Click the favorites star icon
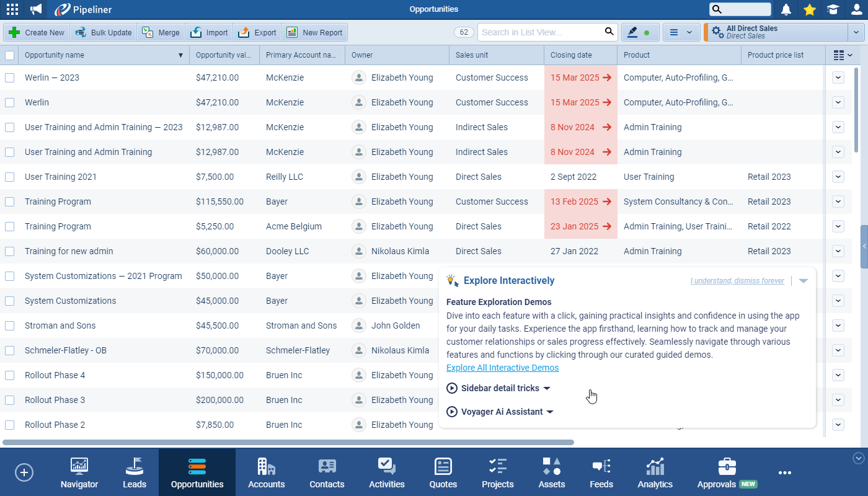Screen dimensions: 868x496 [x=809, y=9]
